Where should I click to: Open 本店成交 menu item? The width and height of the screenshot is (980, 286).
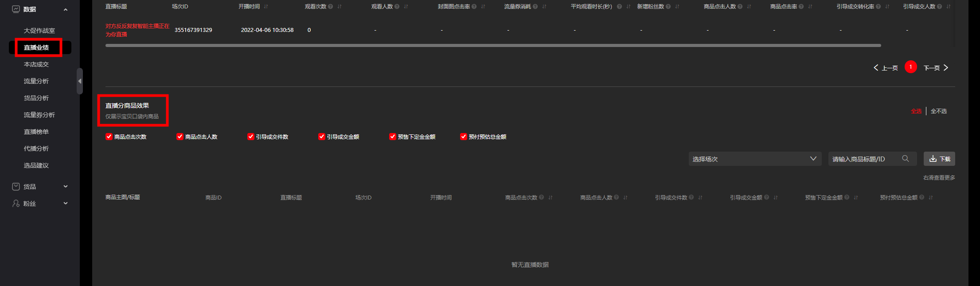point(36,64)
